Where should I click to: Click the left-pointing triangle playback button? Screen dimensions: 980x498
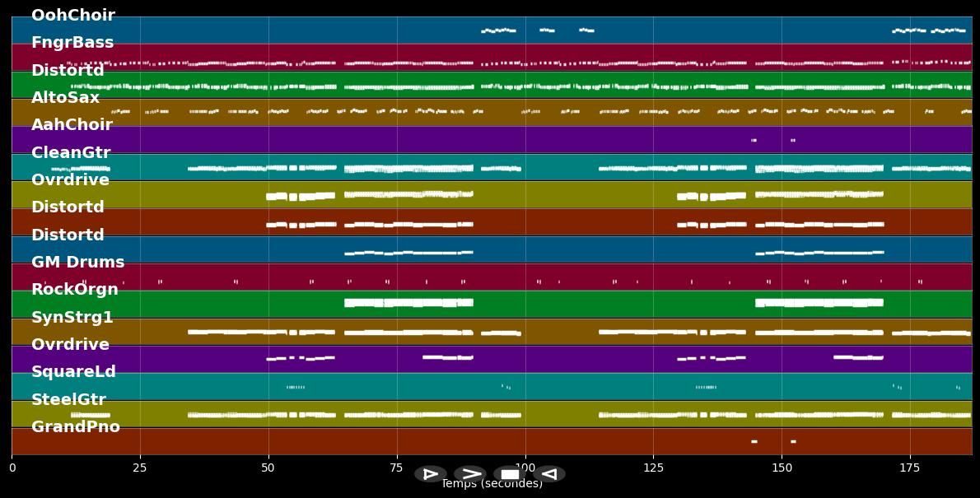pos(549,474)
